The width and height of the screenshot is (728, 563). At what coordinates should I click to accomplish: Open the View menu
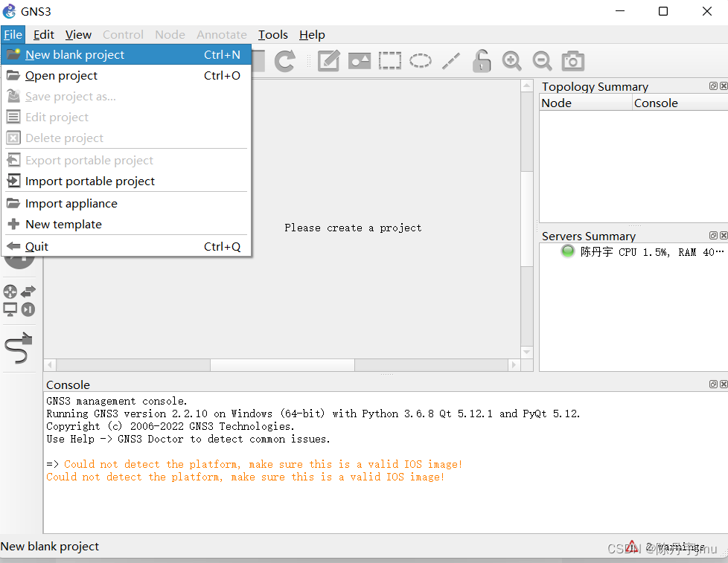pyautogui.click(x=78, y=35)
